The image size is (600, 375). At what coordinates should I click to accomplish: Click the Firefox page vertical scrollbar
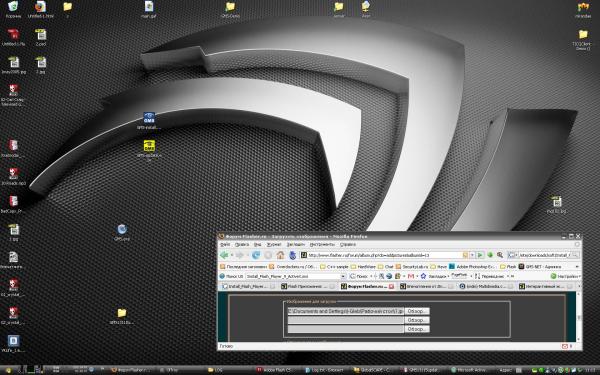coord(579,317)
